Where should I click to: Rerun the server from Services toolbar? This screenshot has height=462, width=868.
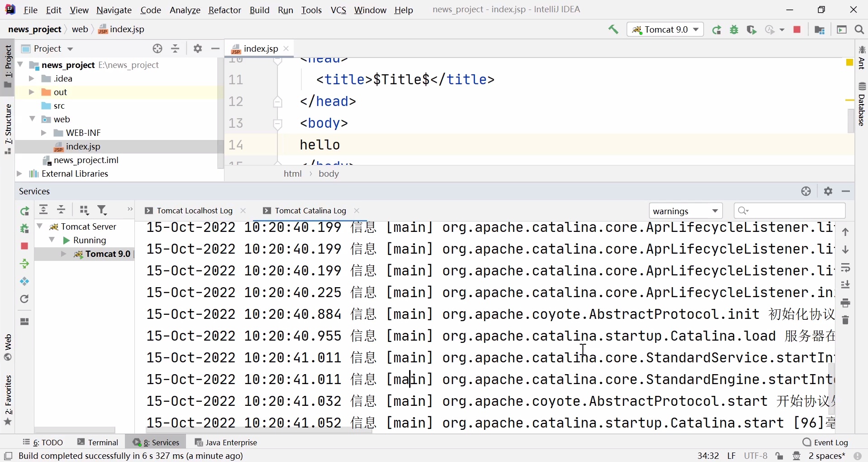25,211
